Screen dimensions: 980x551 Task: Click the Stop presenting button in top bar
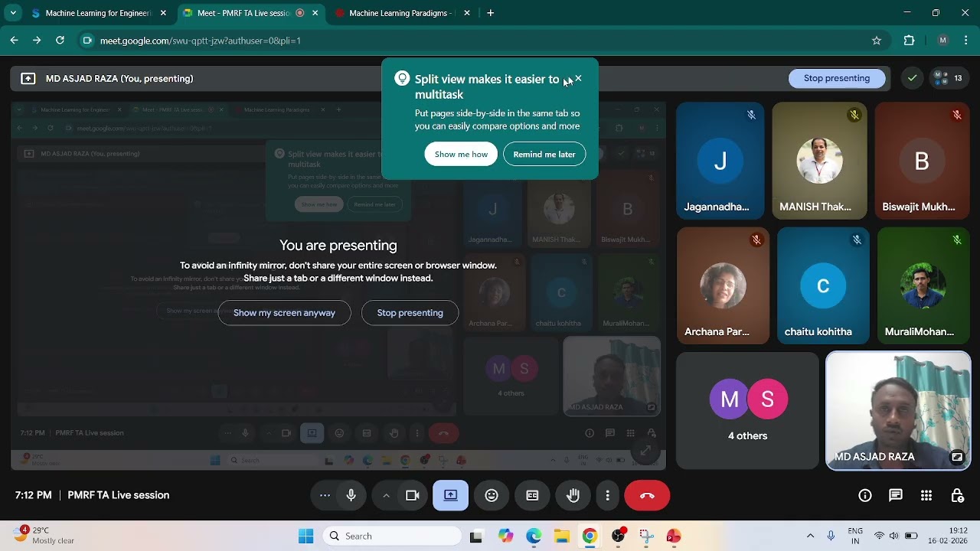(837, 78)
